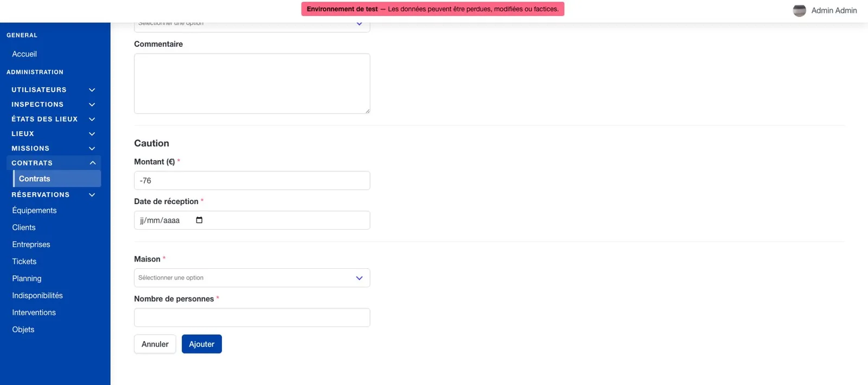Click the Commentaire field label

pos(158,44)
